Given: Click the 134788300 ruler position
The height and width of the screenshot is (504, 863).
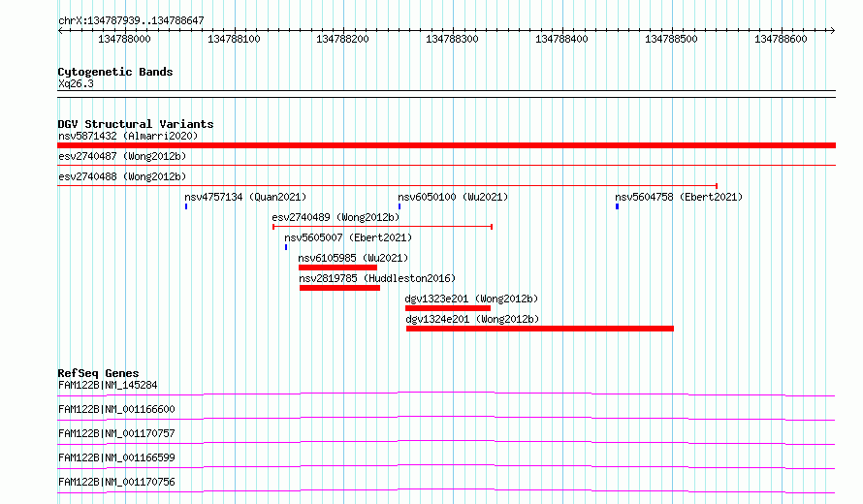Looking at the screenshot, I should click(x=453, y=39).
